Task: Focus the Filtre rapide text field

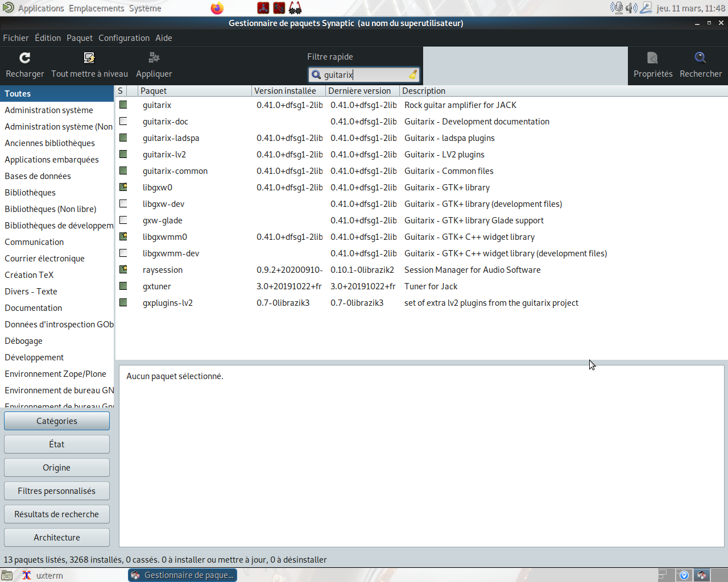Action: pos(364,75)
